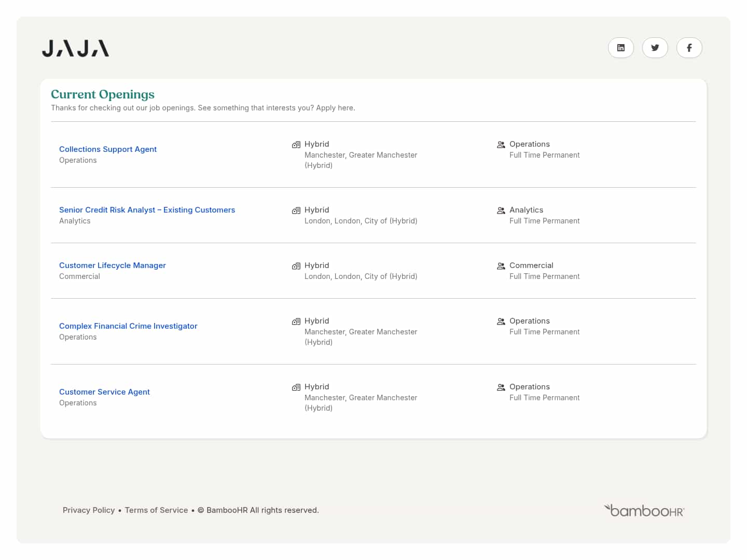Viewport: 747px width, 560px height.
Task: Click 'Full Time Permanent' under Commercial
Action: pos(545,276)
